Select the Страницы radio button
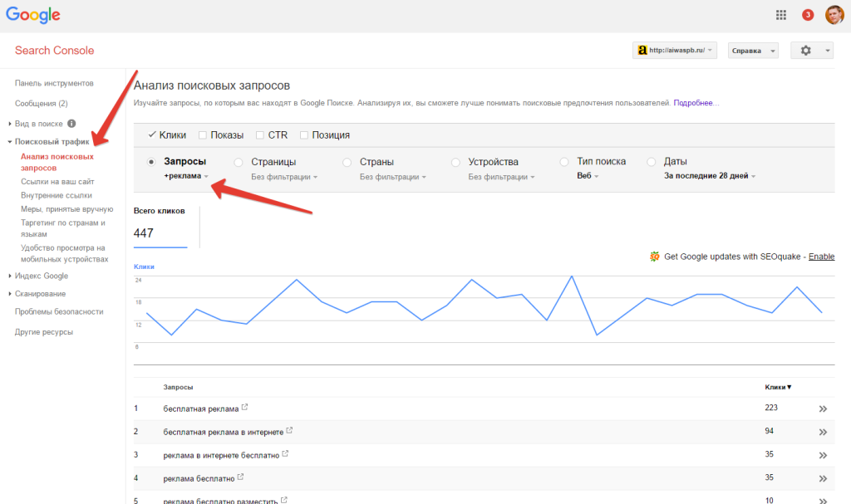Viewport: 851px width, 504px height. click(239, 162)
